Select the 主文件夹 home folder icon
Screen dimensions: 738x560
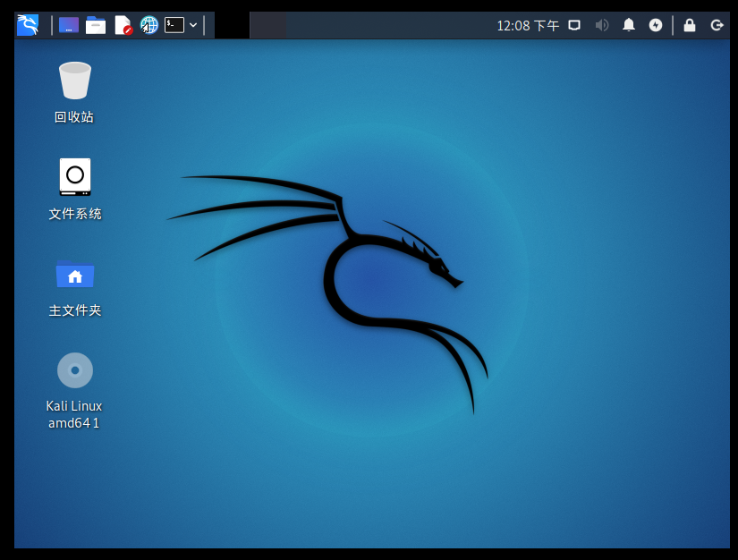pyautogui.click(x=75, y=274)
